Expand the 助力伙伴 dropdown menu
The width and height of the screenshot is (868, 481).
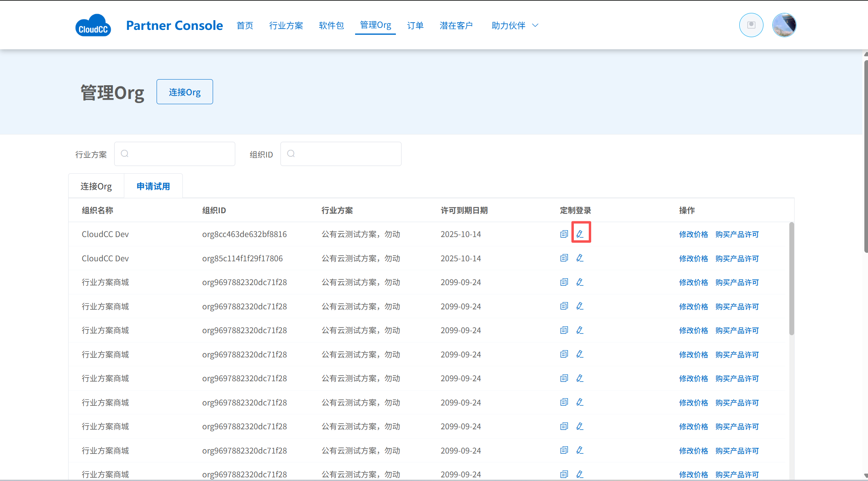(x=515, y=25)
